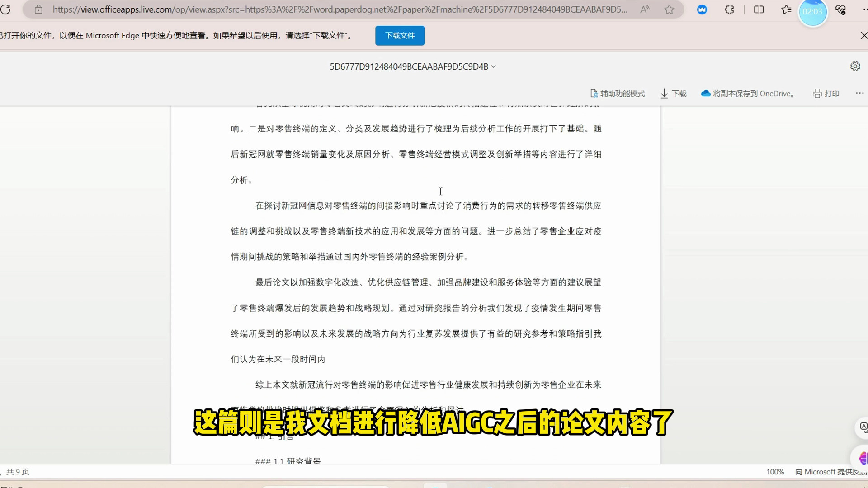Enable 辅助功能模式 accessibility mode
868x488 pixels.
click(618, 94)
